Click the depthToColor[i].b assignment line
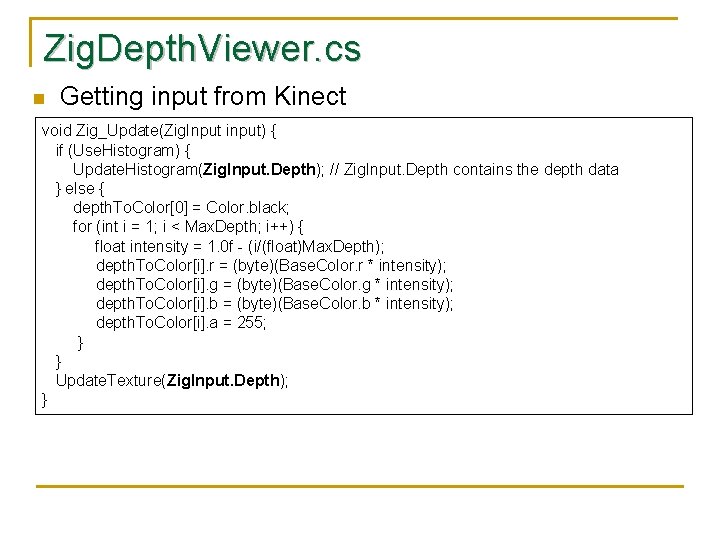The image size is (720, 540). pyautogui.click(x=275, y=304)
